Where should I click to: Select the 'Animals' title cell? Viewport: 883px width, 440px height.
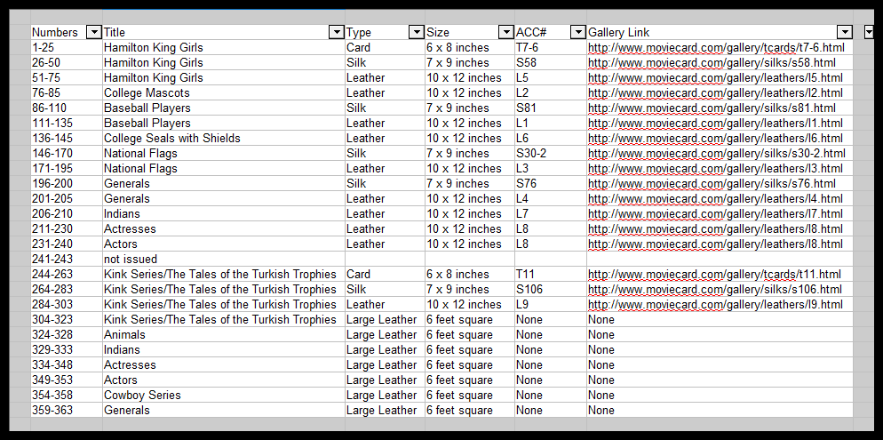tap(224, 335)
